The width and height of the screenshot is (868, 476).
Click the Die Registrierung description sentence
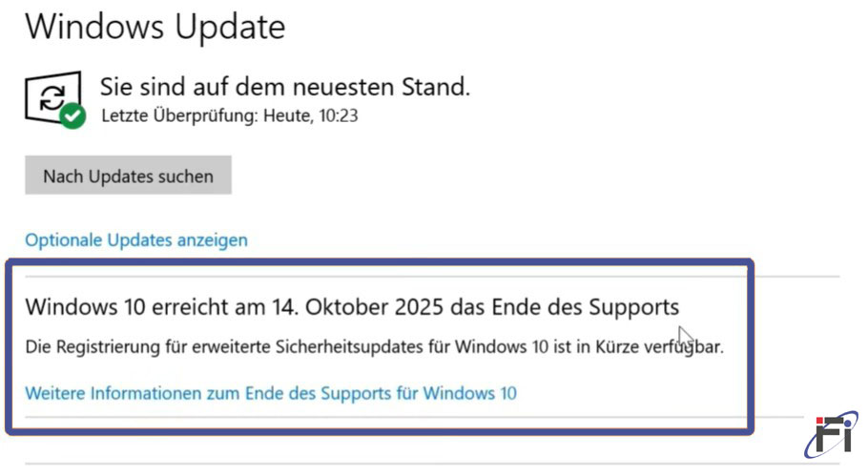374,346
